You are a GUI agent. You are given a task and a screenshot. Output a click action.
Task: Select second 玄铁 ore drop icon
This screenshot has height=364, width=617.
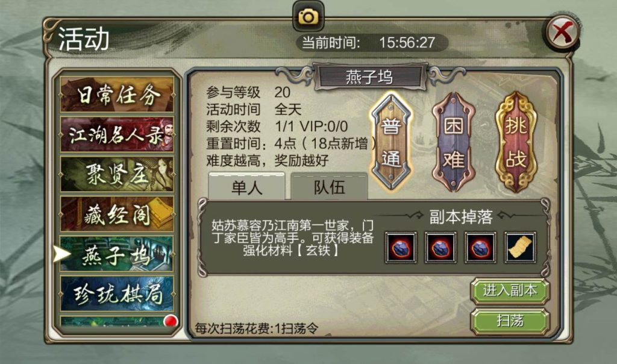(x=440, y=248)
